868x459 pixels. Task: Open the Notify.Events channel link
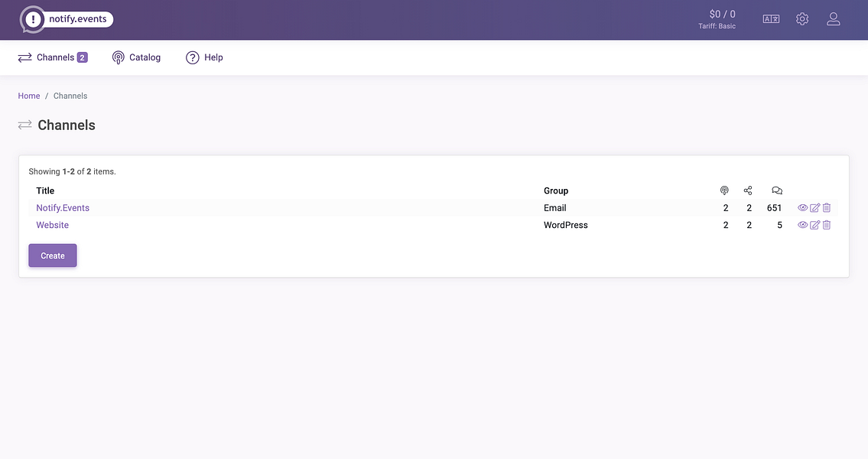(x=62, y=207)
